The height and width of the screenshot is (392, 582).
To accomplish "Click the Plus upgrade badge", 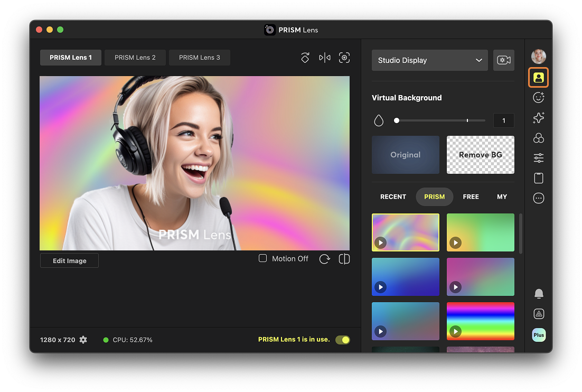I will tap(539, 335).
